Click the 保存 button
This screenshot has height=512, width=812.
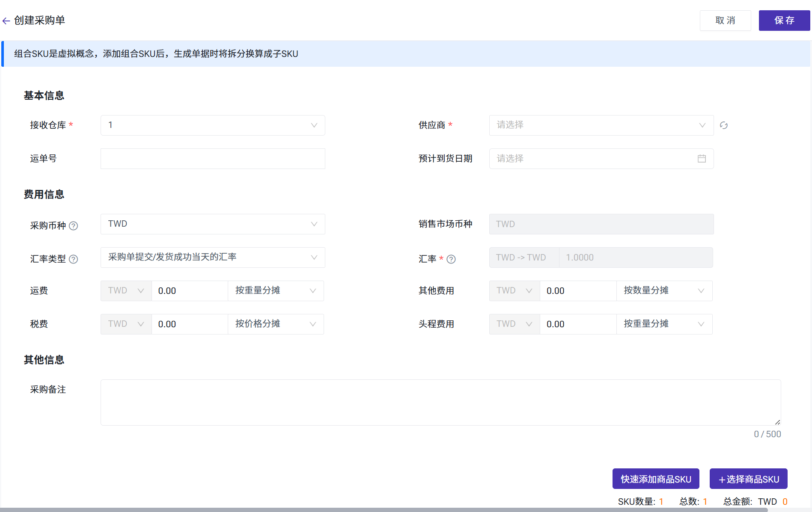tap(784, 21)
